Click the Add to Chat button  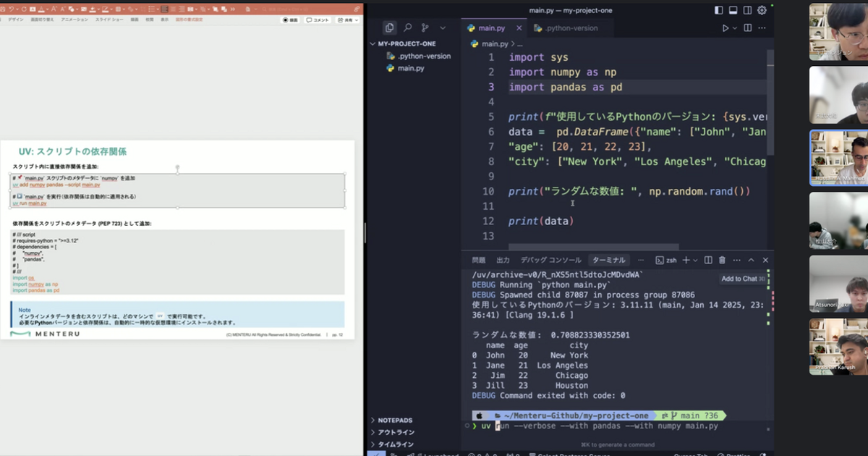pyautogui.click(x=739, y=279)
